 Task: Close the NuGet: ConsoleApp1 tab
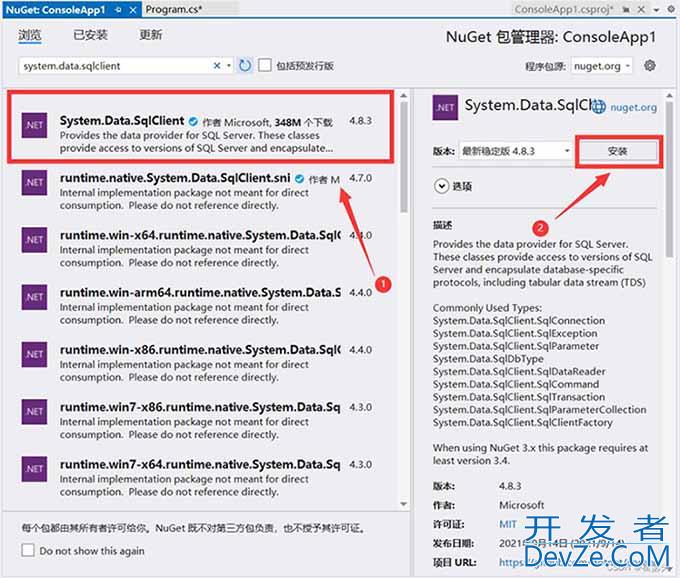tap(133, 10)
